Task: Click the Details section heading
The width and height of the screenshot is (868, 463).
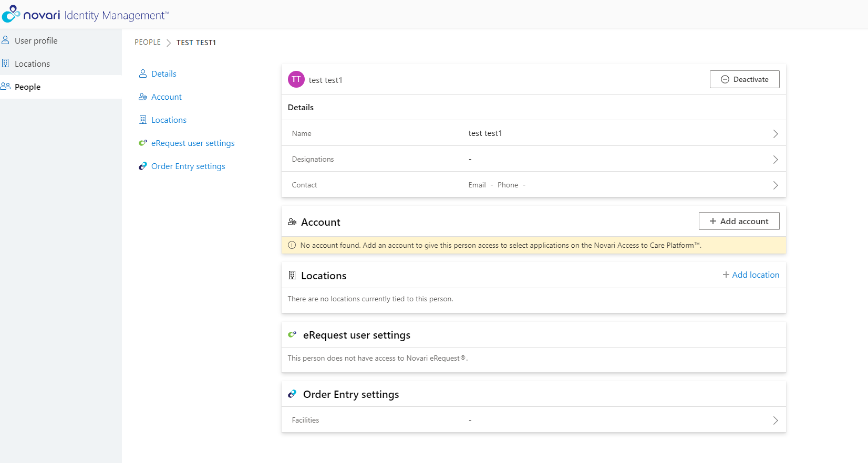Action: (301, 107)
